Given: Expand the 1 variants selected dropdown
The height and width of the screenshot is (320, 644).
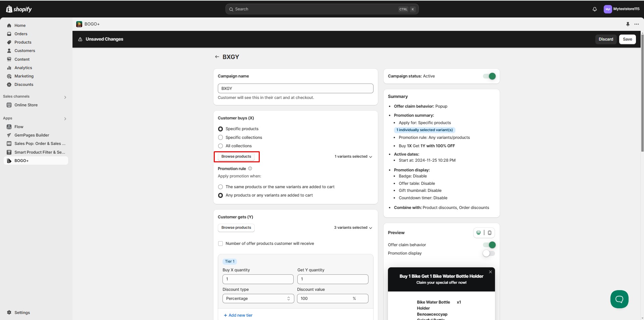Looking at the screenshot, I should (x=353, y=157).
